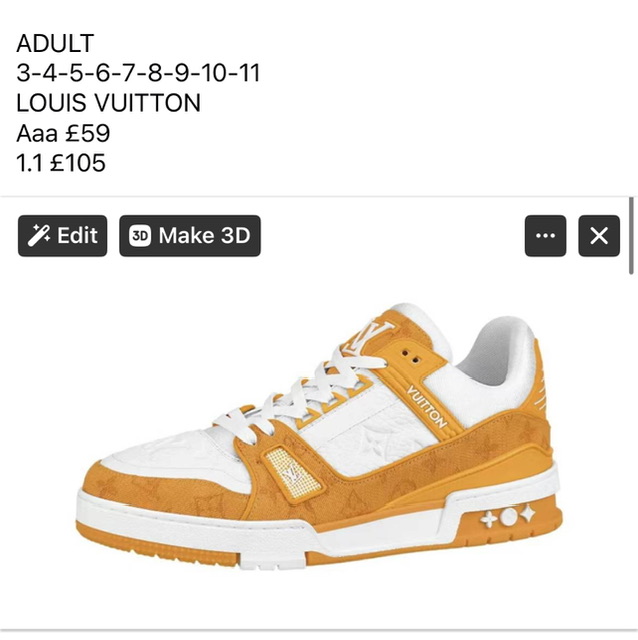
Task: Click the white shoelaces in the photo
Action: click(x=300, y=394)
